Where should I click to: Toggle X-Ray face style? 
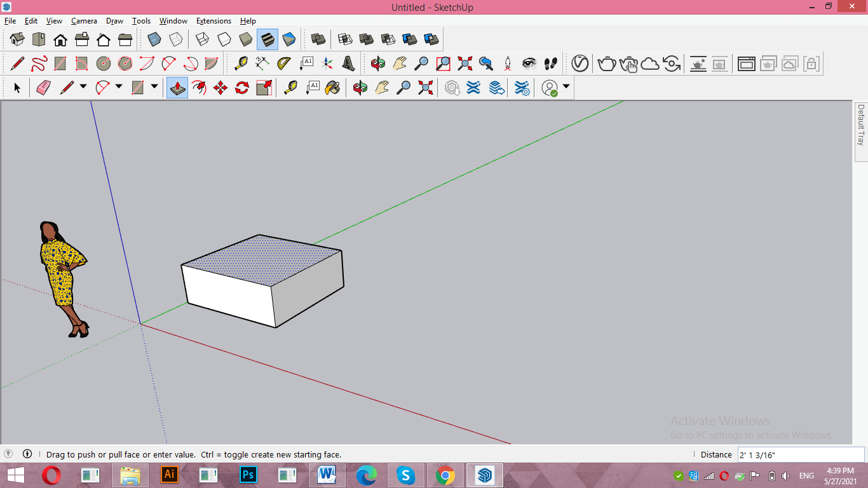point(154,39)
